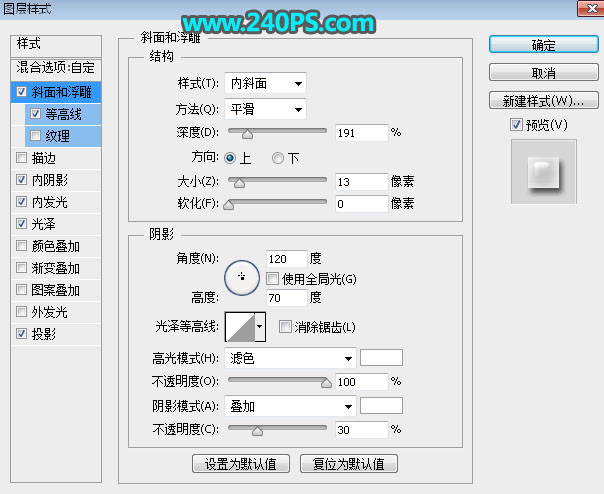Image resolution: width=604 pixels, height=494 pixels.
Task: Click the 确定 button
Action: click(x=544, y=45)
